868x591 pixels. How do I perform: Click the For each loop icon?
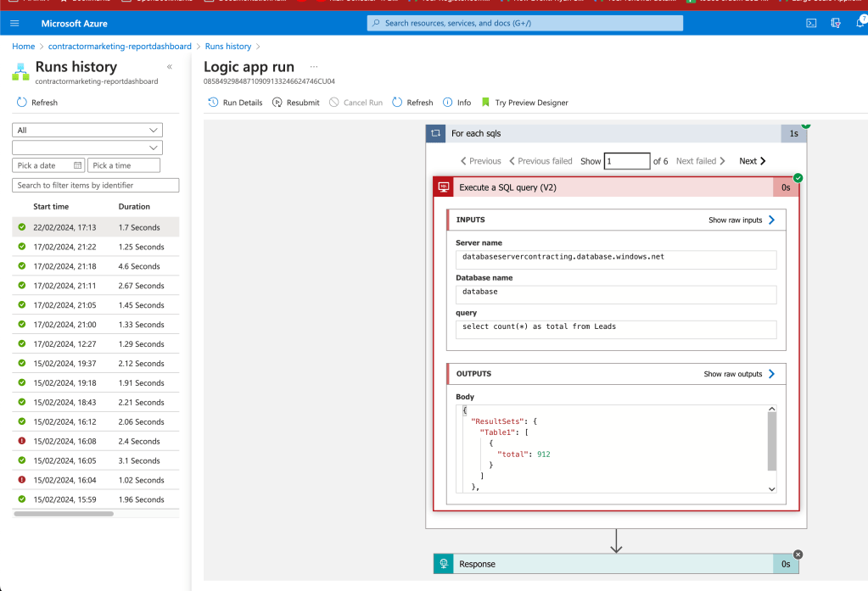click(x=435, y=133)
